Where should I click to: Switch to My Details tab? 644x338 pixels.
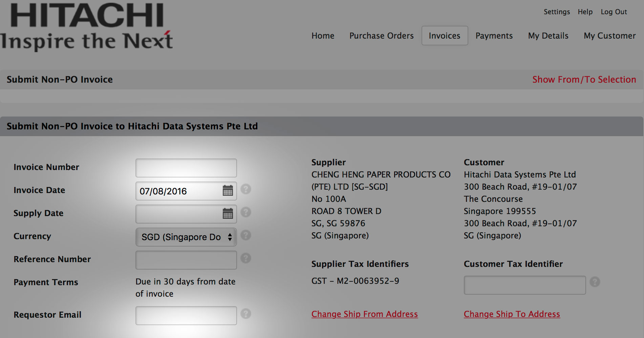coord(548,36)
